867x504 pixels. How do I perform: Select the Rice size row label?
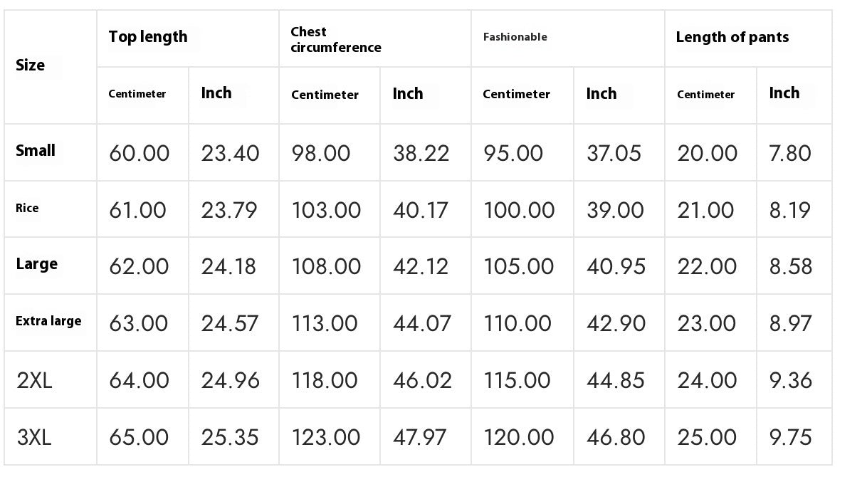tap(27, 209)
